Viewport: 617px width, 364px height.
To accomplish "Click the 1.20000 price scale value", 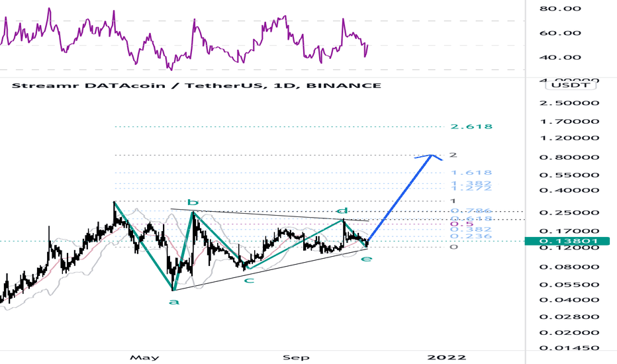I will pyautogui.click(x=569, y=138).
